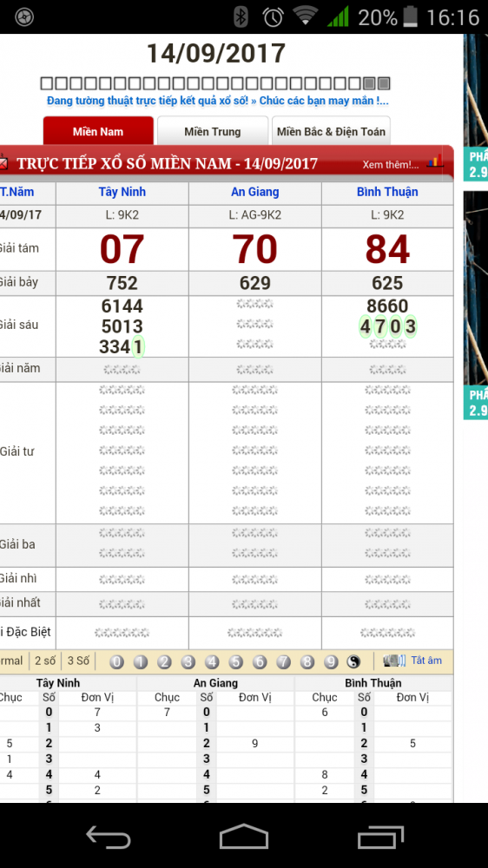Screen dimensions: 488x868
Task: Open the An Giang province link
Action: point(254,192)
